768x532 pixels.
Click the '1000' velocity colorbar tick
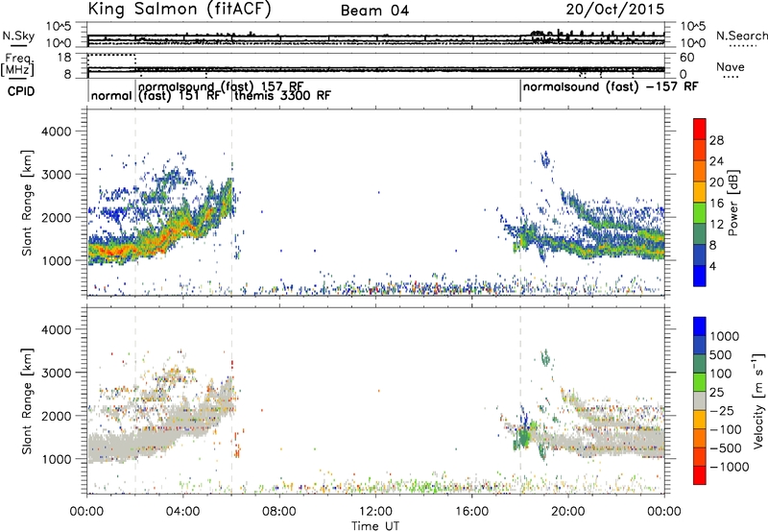point(724,336)
